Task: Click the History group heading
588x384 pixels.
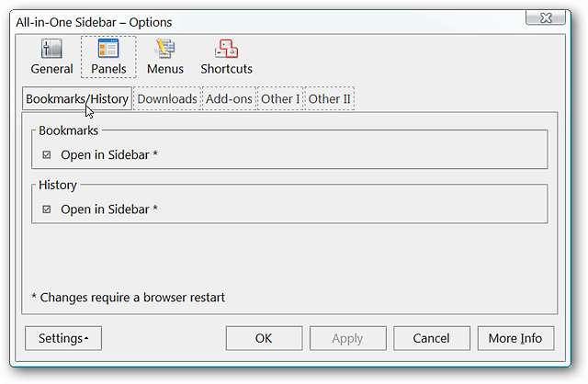Action: click(x=58, y=185)
